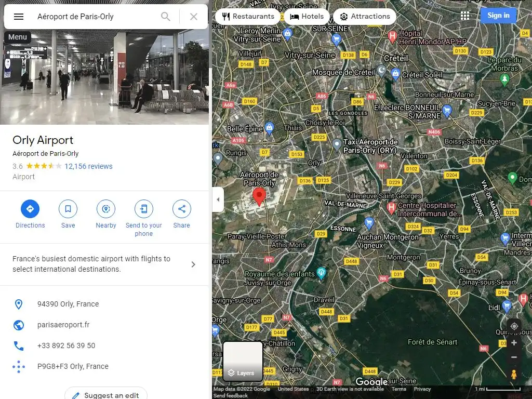
Task: Clear the search with the X icon
Action: click(x=194, y=17)
